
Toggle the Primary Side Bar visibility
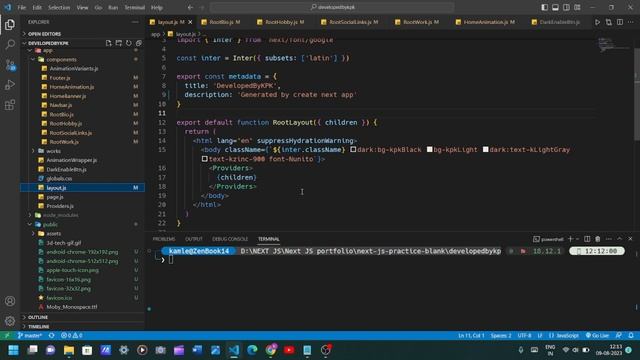(544, 7)
